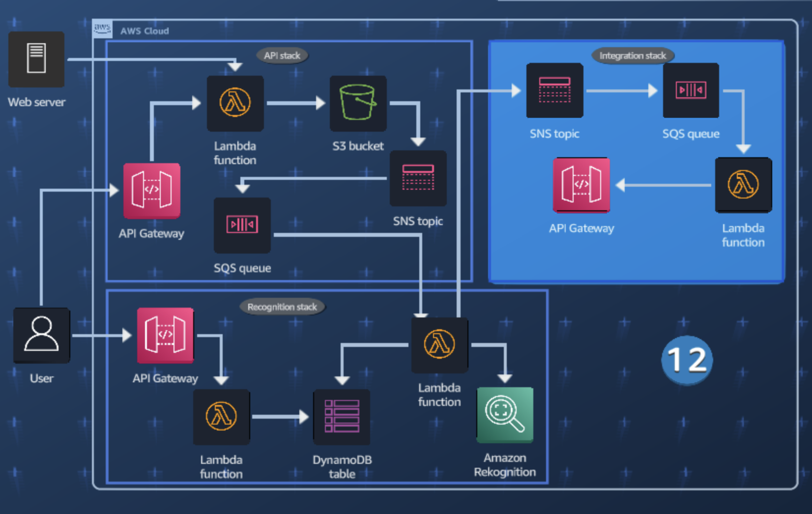This screenshot has width=812, height=514.
Task: Click the Integration stack SQS queue icon
Action: tap(691, 90)
